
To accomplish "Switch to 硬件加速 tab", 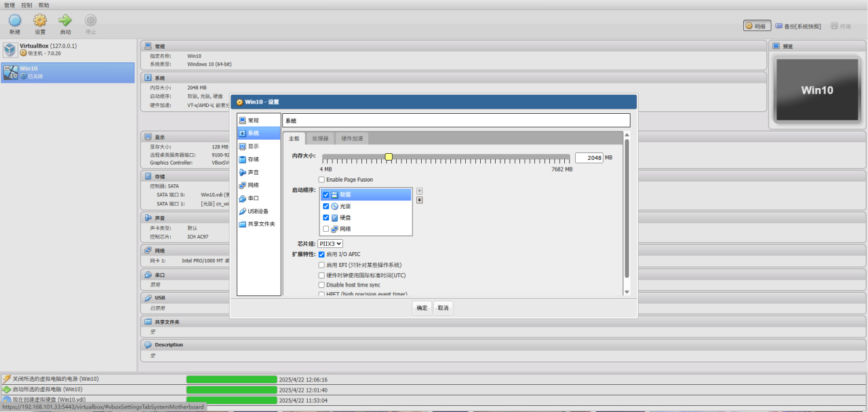I will click(353, 138).
